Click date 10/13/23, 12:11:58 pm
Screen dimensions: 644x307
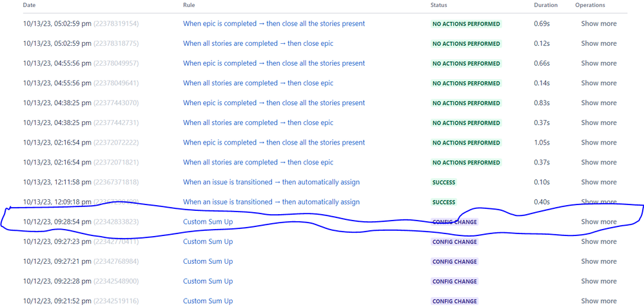pos(57,182)
